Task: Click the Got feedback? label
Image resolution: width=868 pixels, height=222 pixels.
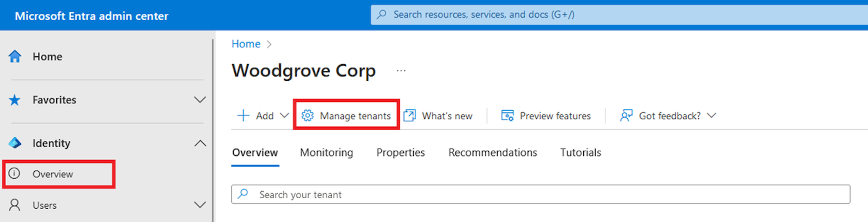Action: click(670, 116)
